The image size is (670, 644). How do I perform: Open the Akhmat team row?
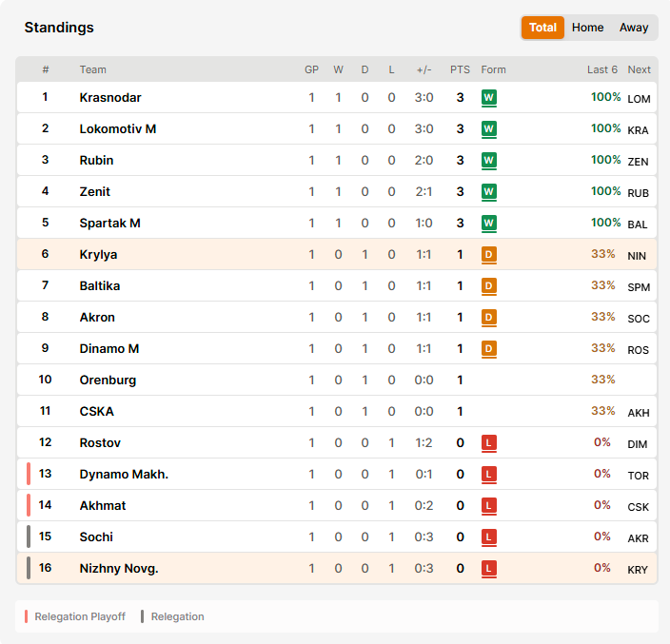coord(337,506)
